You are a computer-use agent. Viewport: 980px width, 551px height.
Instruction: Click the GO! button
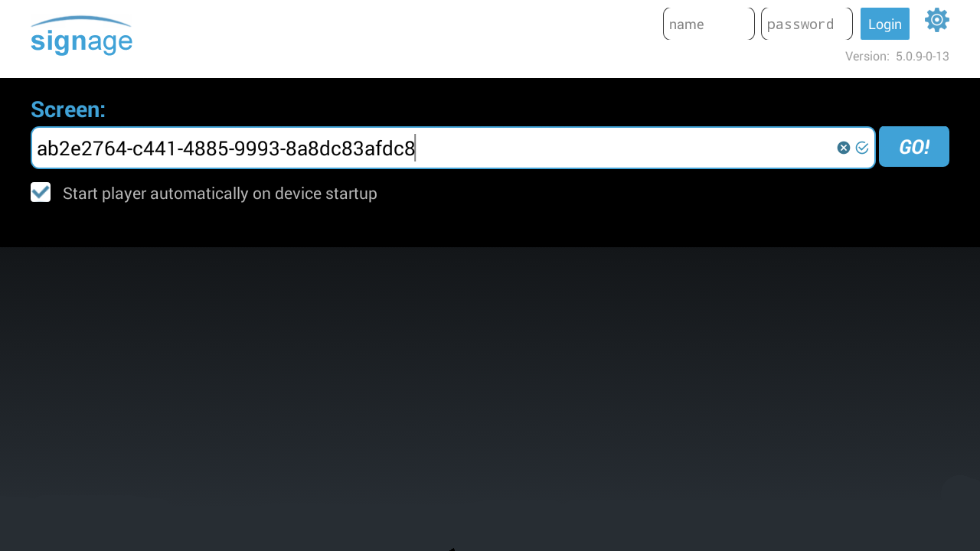coord(914,146)
